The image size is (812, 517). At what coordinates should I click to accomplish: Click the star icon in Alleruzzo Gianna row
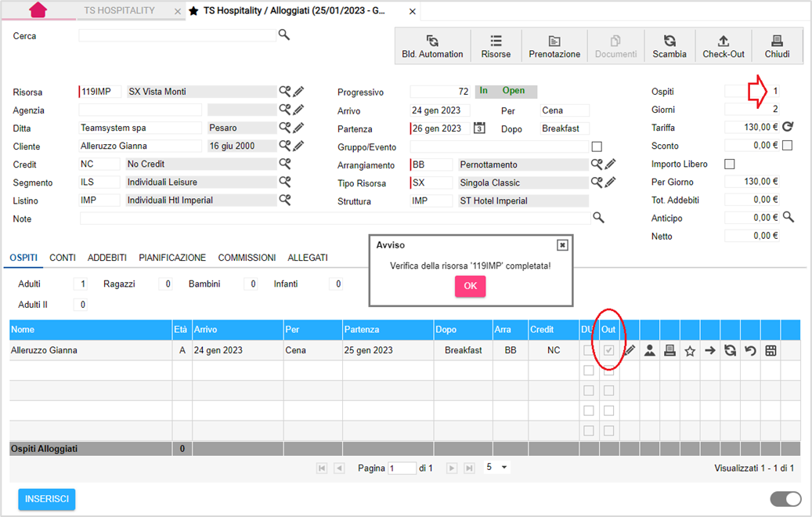coord(690,351)
